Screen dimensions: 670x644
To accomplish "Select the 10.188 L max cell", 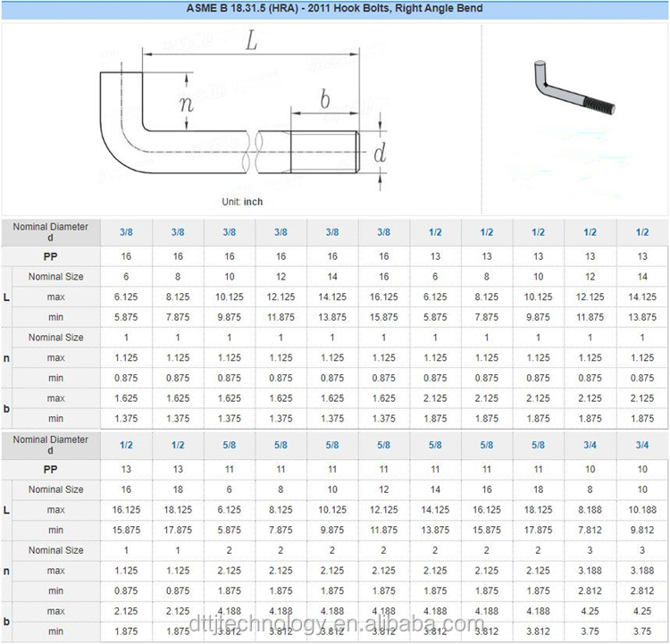I will (642, 510).
